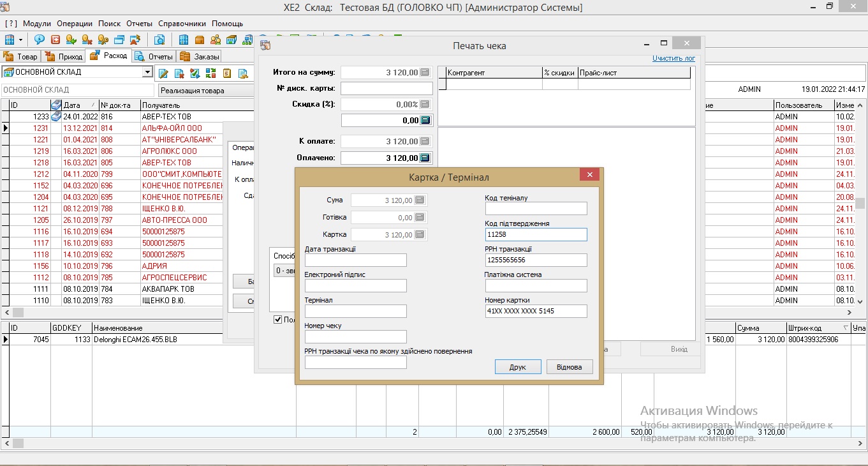
Task: Click the blue info bubble toolbar icon
Action: point(40,40)
